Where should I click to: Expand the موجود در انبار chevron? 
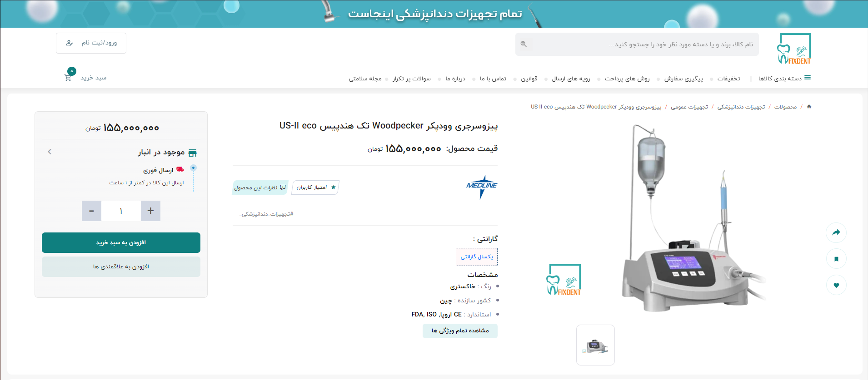point(50,152)
